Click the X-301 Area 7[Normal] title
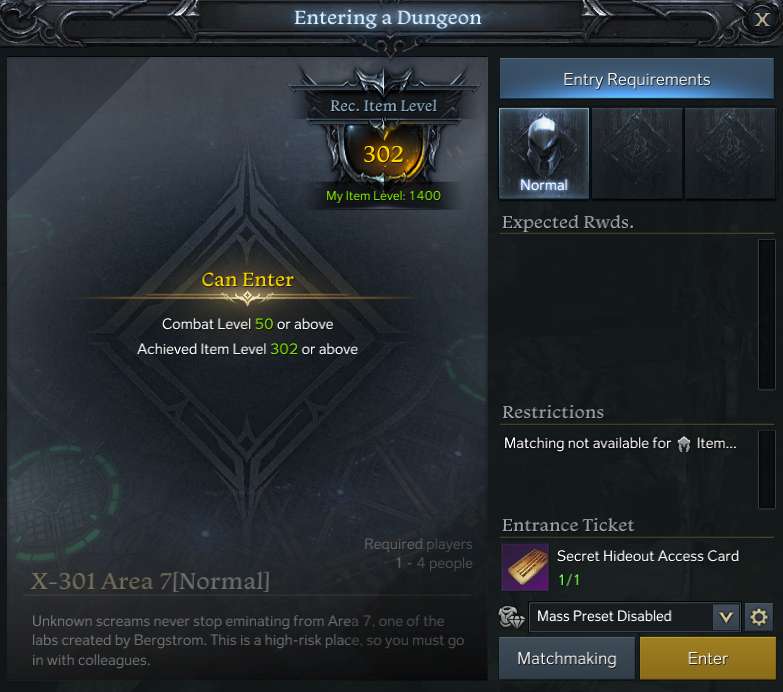 150,581
